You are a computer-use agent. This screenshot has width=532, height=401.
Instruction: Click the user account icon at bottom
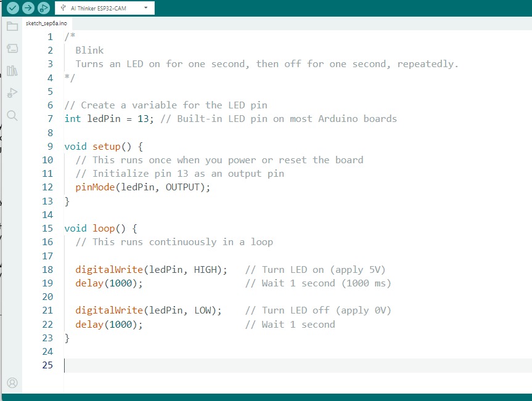pyautogui.click(x=12, y=383)
